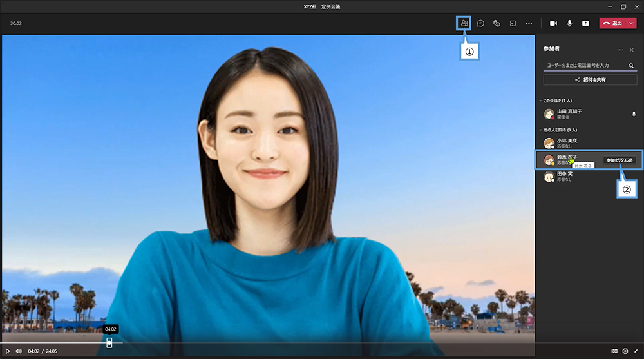The image size is (644, 359).
Task: Share screen content icon
Action: [585, 23]
